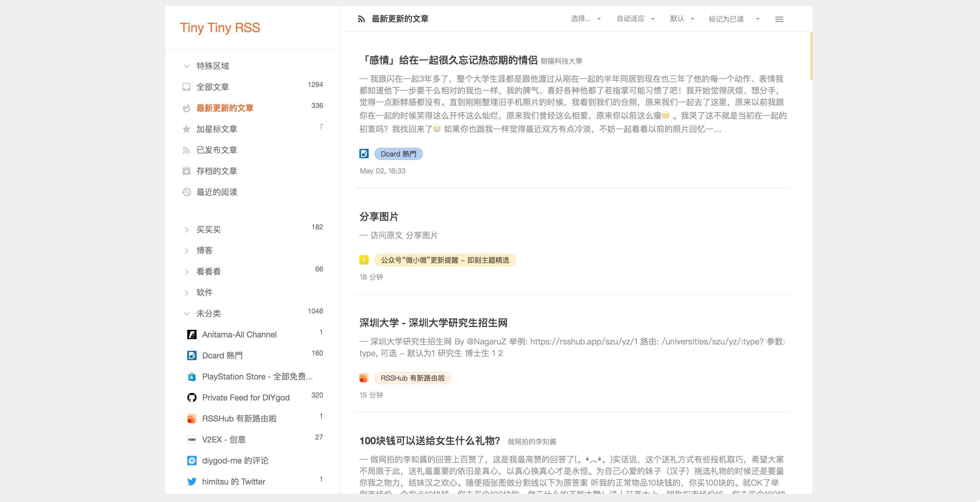Select the V2EX - 创意 feed

[x=224, y=440]
